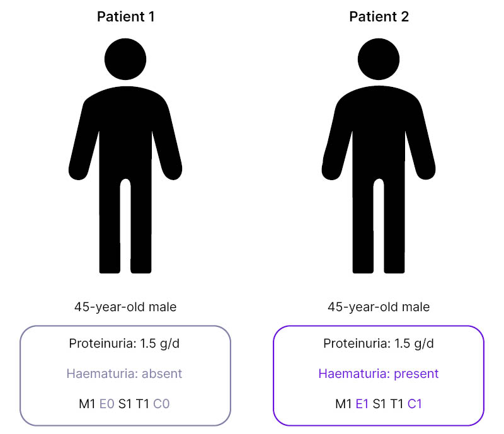This screenshot has height=434, width=504.
Task: Select the "Haematuria: present" label
Action: click(x=379, y=374)
